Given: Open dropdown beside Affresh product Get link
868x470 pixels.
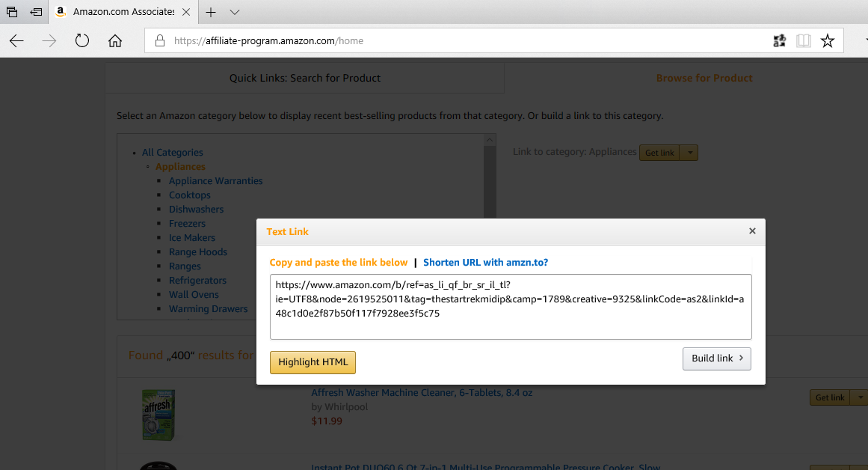Looking at the screenshot, I should click(x=860, y=397).
